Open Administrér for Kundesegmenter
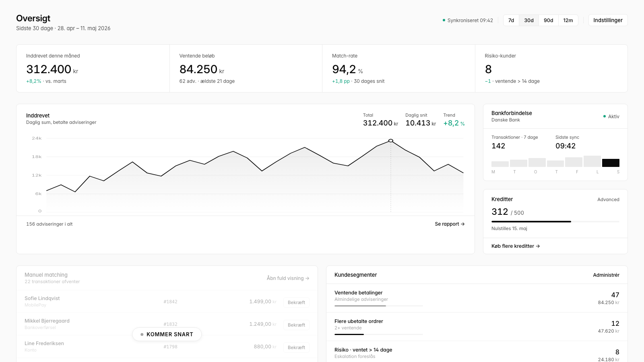The height and width of the screenshot is (362, 644). [606, 275]
